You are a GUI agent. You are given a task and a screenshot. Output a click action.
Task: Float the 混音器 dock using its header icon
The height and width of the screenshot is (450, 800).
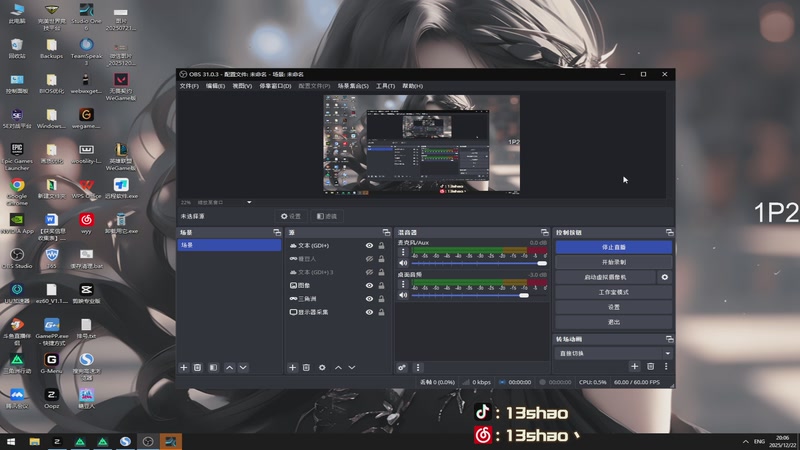coord(544,232)
